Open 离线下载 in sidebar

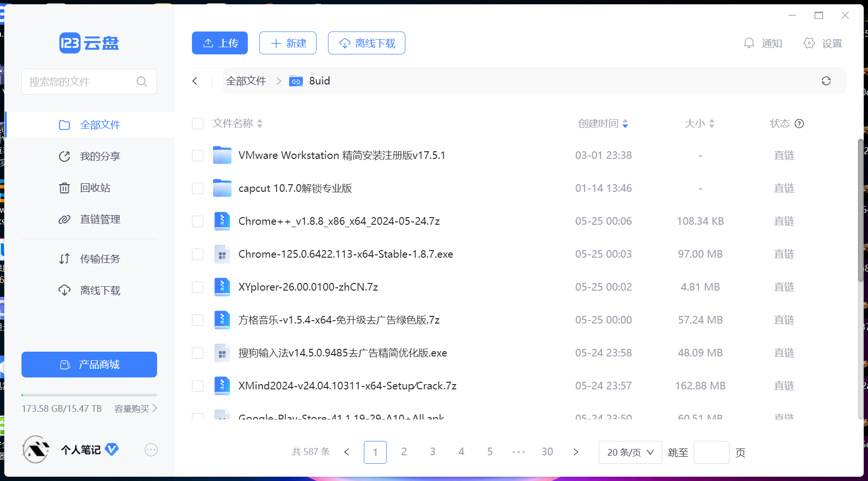tap(89, 291)
